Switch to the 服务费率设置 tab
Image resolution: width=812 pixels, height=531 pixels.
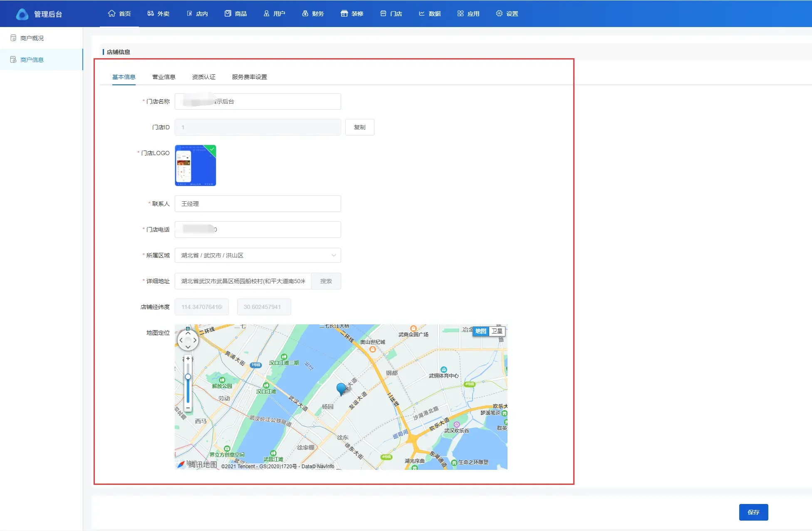pyautogui.click(x=249, y=77)
